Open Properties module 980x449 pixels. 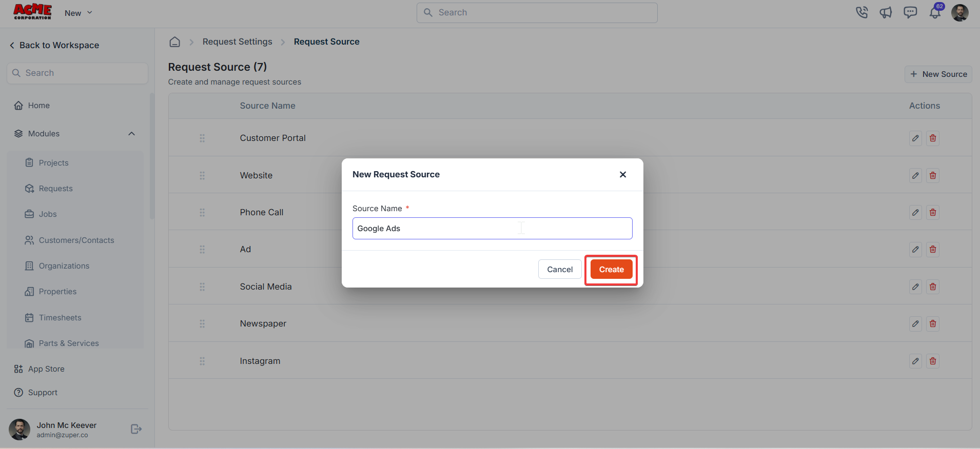[x=50, y=292]
